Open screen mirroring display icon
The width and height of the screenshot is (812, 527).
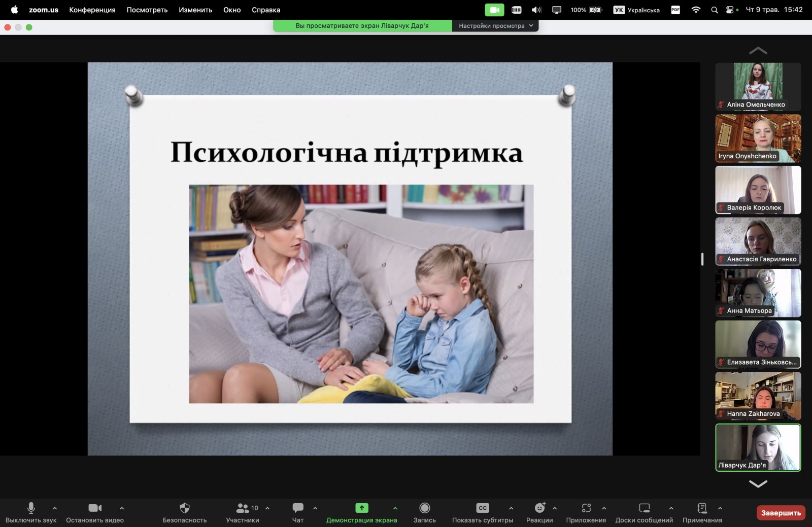coord(557,10)
